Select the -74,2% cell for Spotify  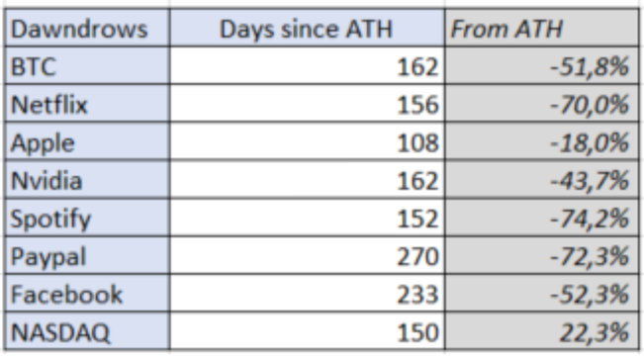tap(542, 218)
